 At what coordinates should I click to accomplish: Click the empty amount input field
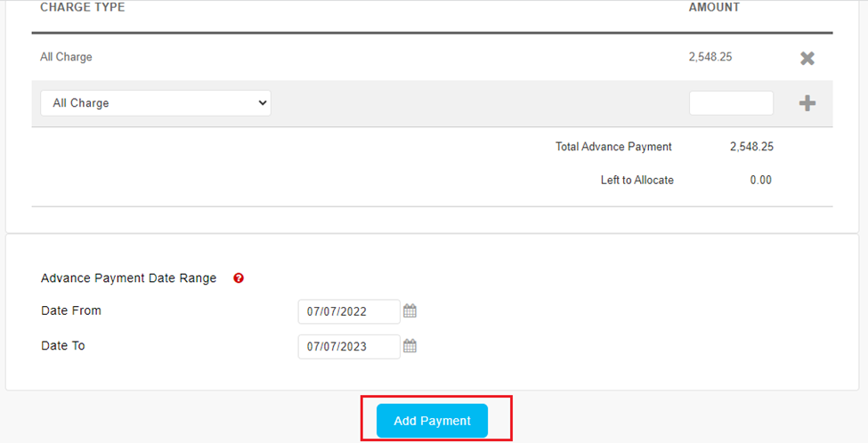(x=731, y=103)
